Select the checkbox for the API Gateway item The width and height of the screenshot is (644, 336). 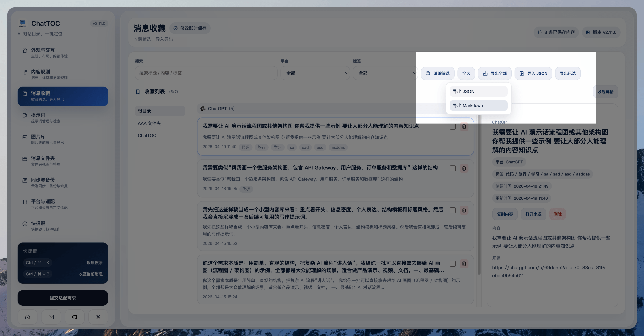453,168
